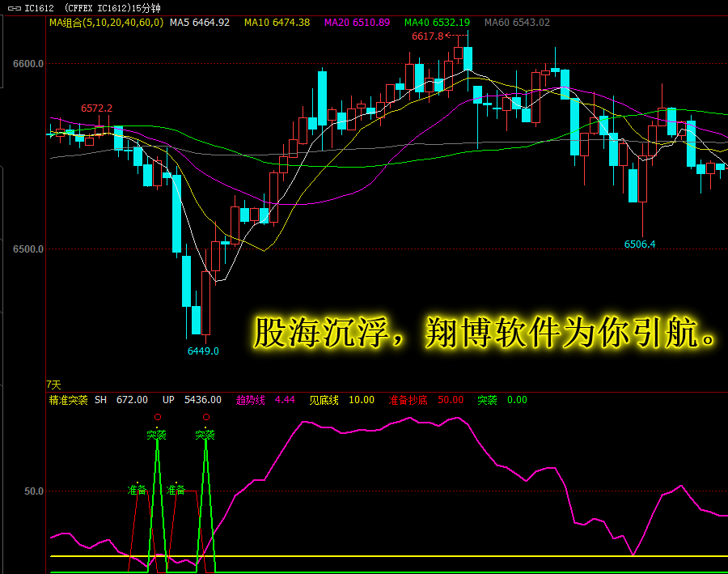Click the gray MA60 6543.02 value
The height and width of the screenshot is (574, 728).
[517, 23]
